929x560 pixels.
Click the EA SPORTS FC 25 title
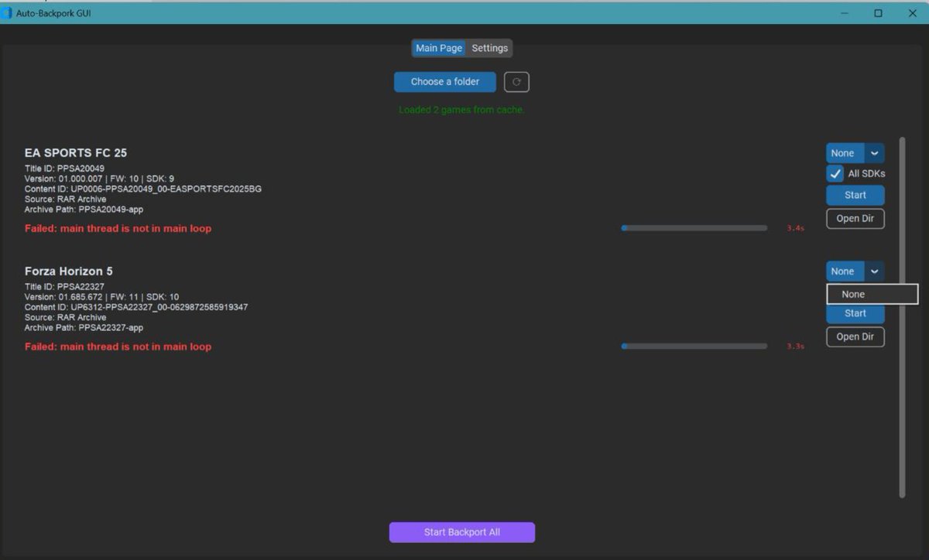(x=76, y=153)
